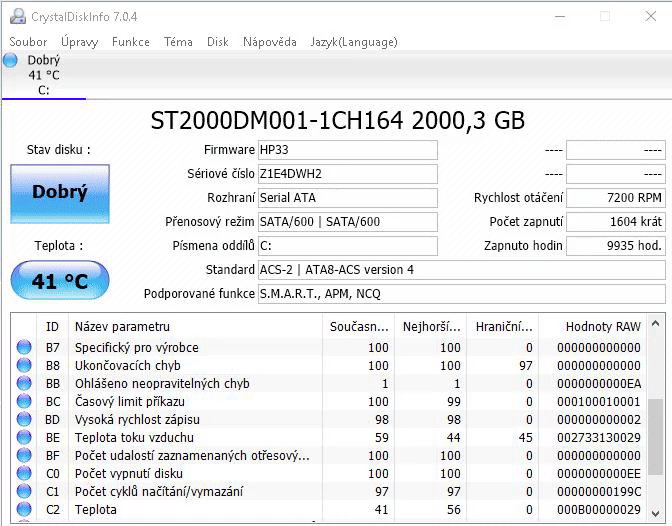Screen dimensions: 672x526
Task: Click in the Sériové číslo field
Action: 347,174
